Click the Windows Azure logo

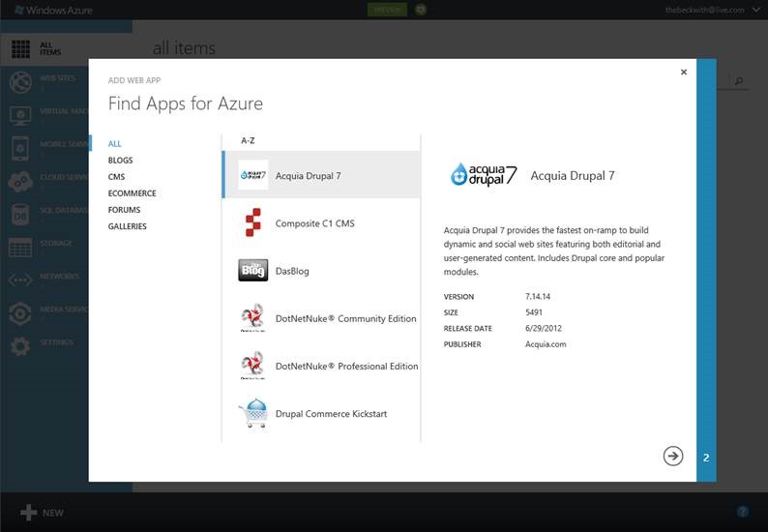[x=53, y=10]
